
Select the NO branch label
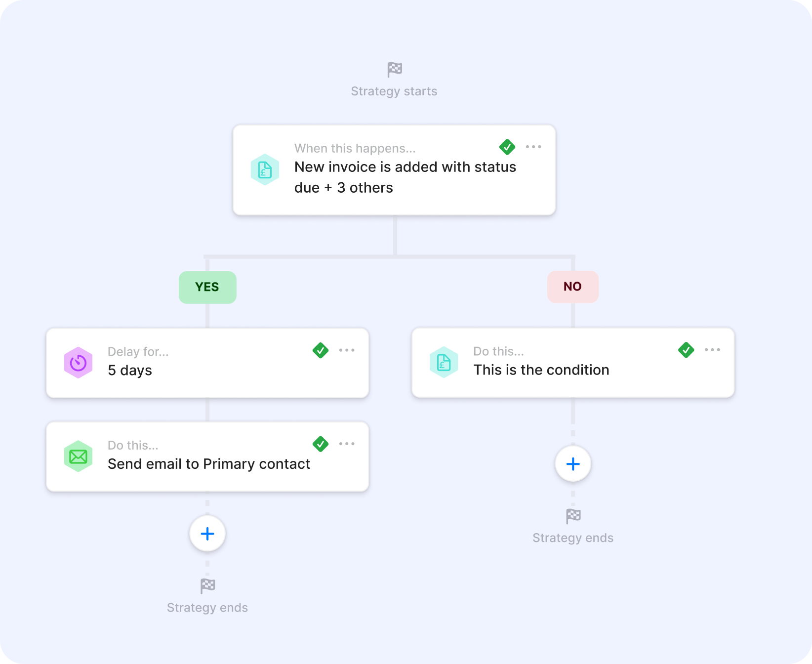573,287
